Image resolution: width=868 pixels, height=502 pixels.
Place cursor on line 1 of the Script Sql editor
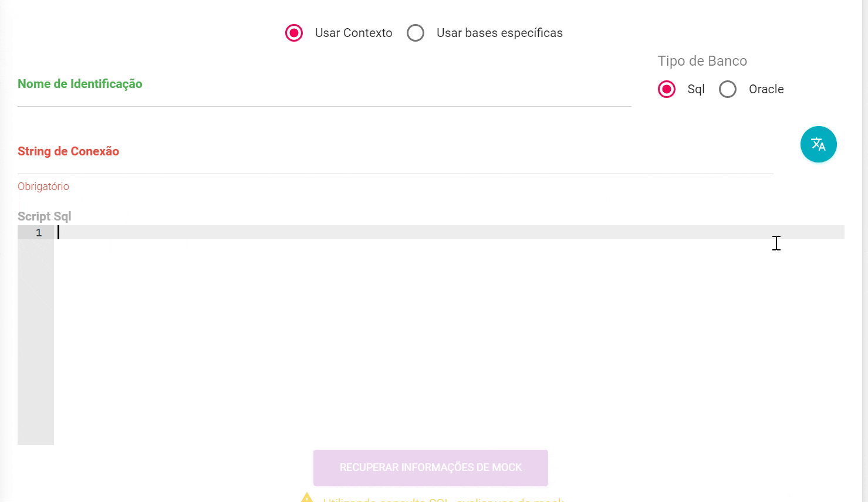(x=411, y=233)
